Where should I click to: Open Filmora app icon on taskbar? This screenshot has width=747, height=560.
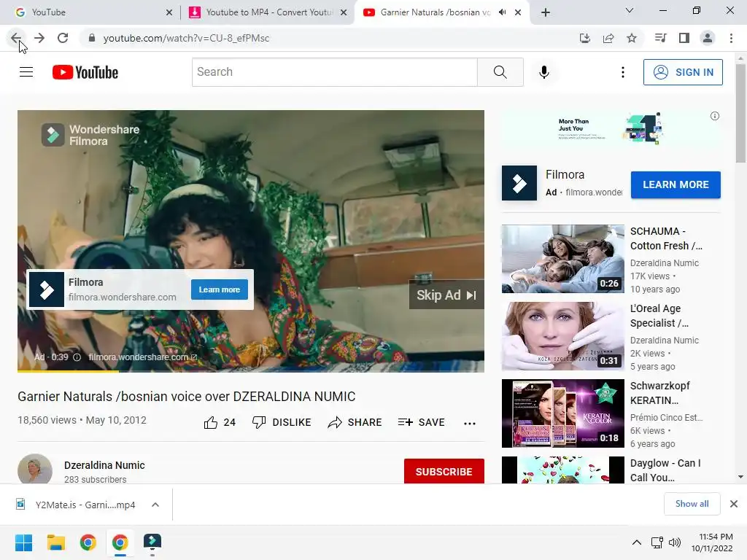pos(152,542)
